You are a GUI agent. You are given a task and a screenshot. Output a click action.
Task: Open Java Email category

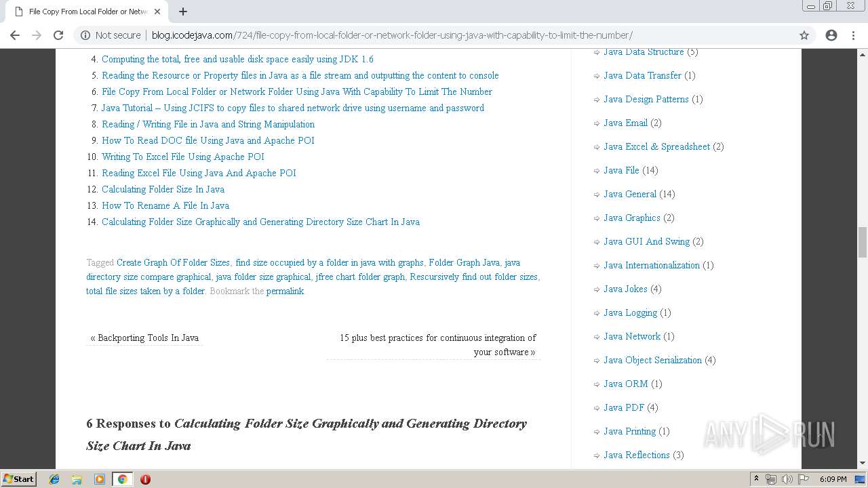coord(625,123)
